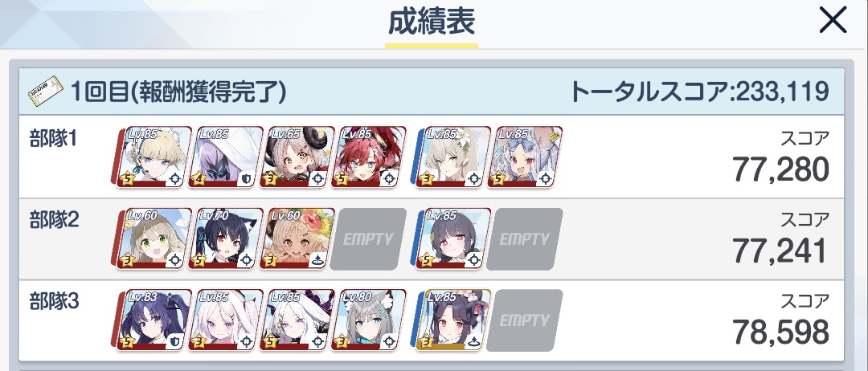Select 部隊2 green-eyed Lv.60 character
Screen dimensions: 868x371
click(153, 238)
